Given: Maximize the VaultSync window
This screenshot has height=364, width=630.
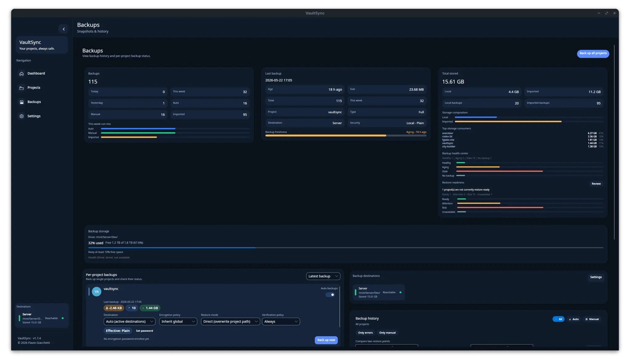Looking at the screenshot, I should click(607, 13).
